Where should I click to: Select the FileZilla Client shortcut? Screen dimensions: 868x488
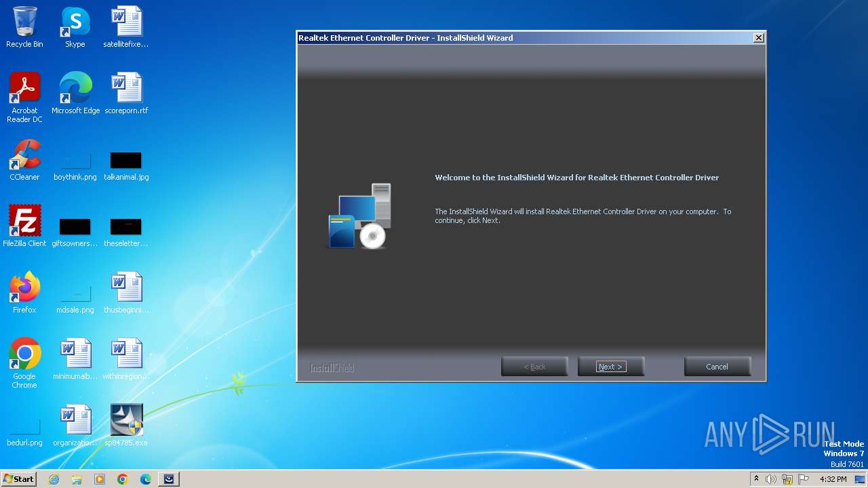24,226
